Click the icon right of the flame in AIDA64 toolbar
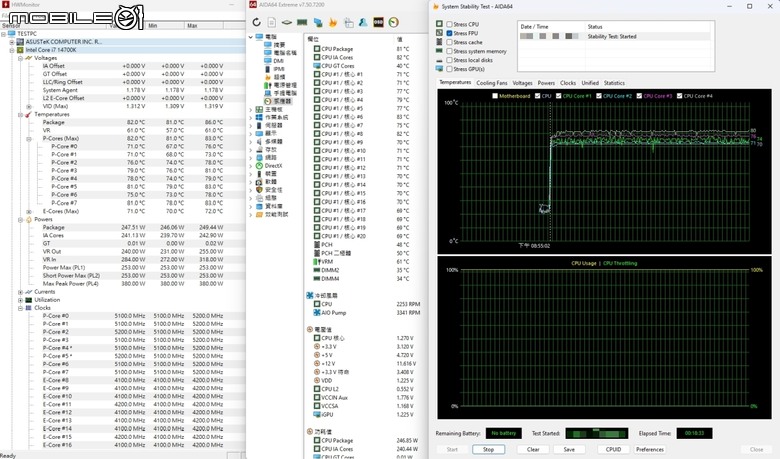Viewport: 780px width, 459px height. [348, 22]
